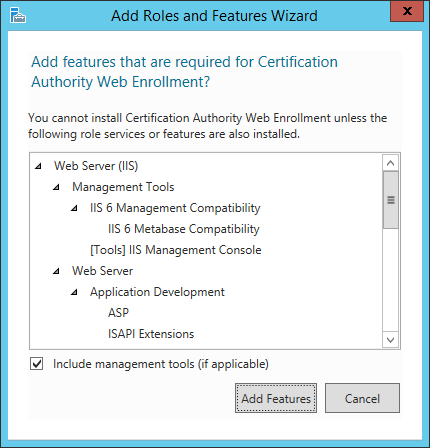Collapse IIS 6 Management Compatibility node
Viewport: 430px width, 448px height.
pyautogui.click(x=75, y=208)
